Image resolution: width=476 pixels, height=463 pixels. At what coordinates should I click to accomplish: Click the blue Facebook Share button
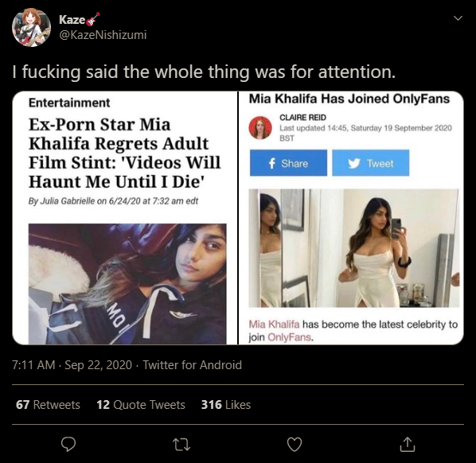pos(288,162)
